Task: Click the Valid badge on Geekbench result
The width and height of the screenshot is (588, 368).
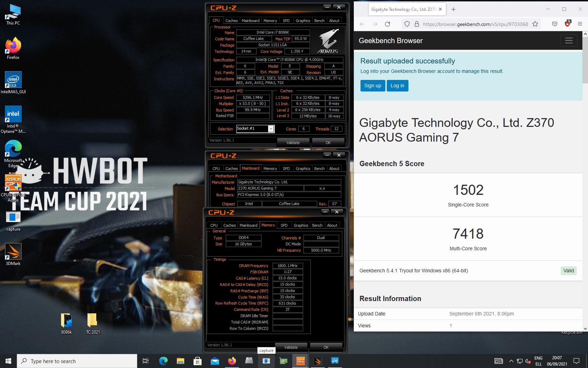Action: [x=568, y=271]
